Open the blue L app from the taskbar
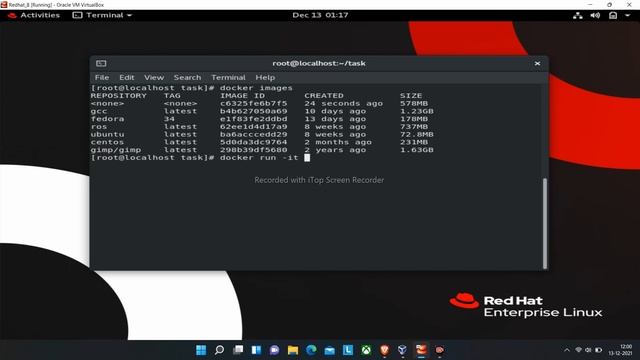Screen dimensions: 640x360 348,350
